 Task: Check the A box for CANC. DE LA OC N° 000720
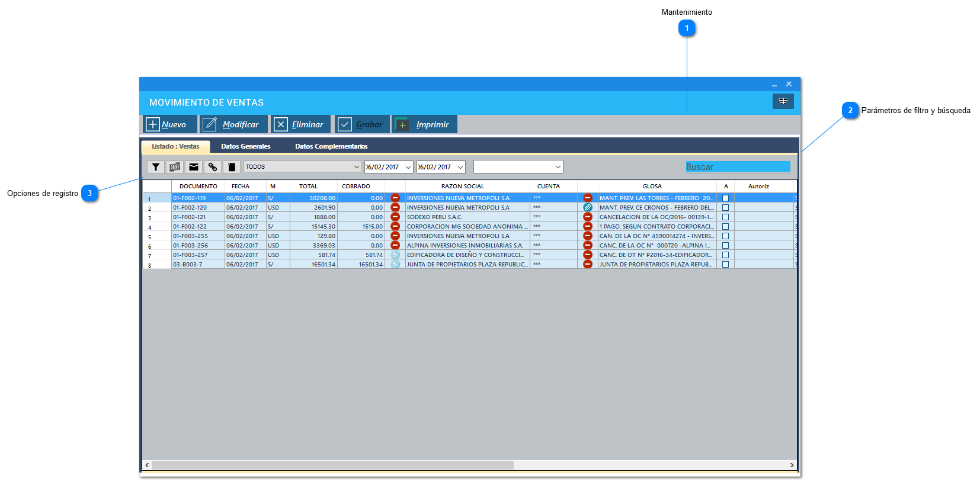[725, 245]
